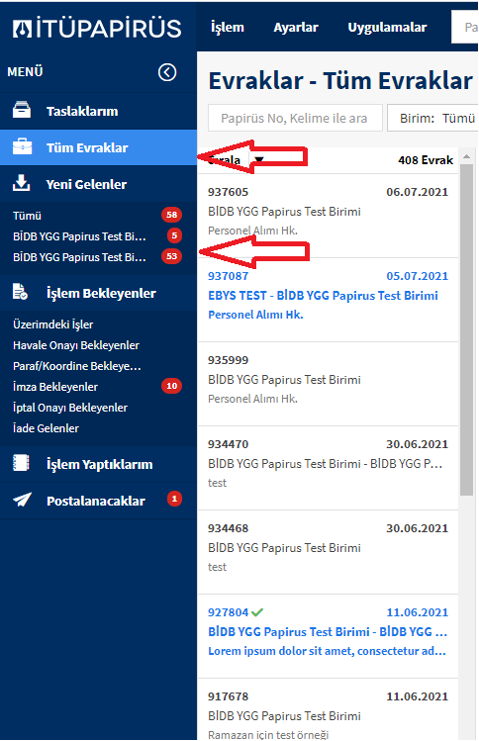Viewport: 479px width, 741px height.
Task: Click the İTÜ Papirüs logo
Action: [x=96, y=28]
